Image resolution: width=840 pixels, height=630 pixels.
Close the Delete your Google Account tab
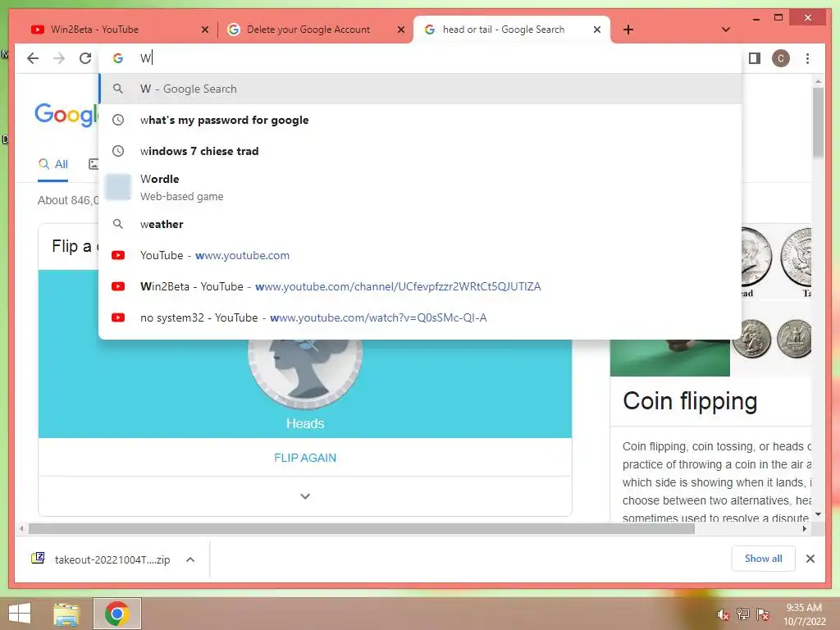[400, 30]
